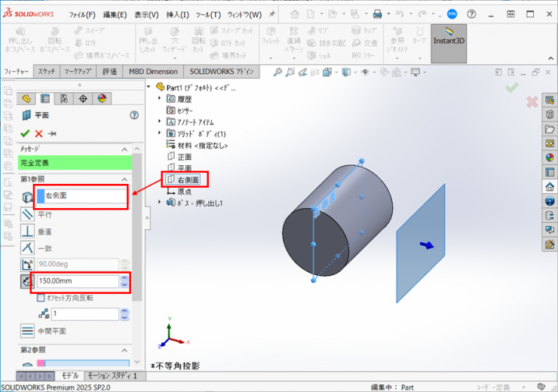The width and height of the screenshot is (558, 392).
Task: Pin the 平面 property panel open
Action: (52, 133)
